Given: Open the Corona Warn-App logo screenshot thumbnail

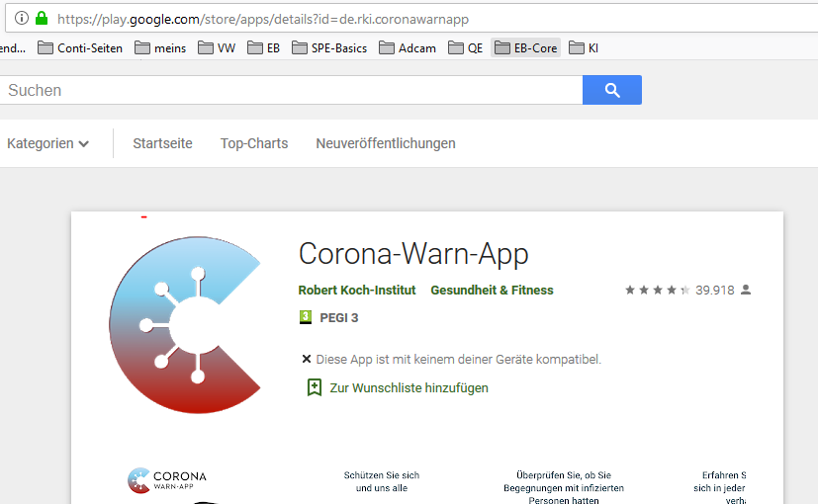Looking at the screenshot, I should pyautogui.click(x=167, y=480).
